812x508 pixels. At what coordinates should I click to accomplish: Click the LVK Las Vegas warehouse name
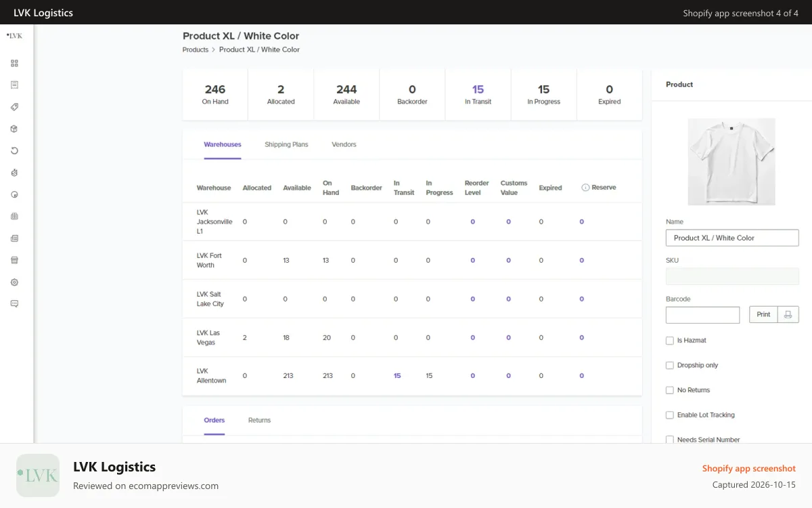(x=208, y=337)
